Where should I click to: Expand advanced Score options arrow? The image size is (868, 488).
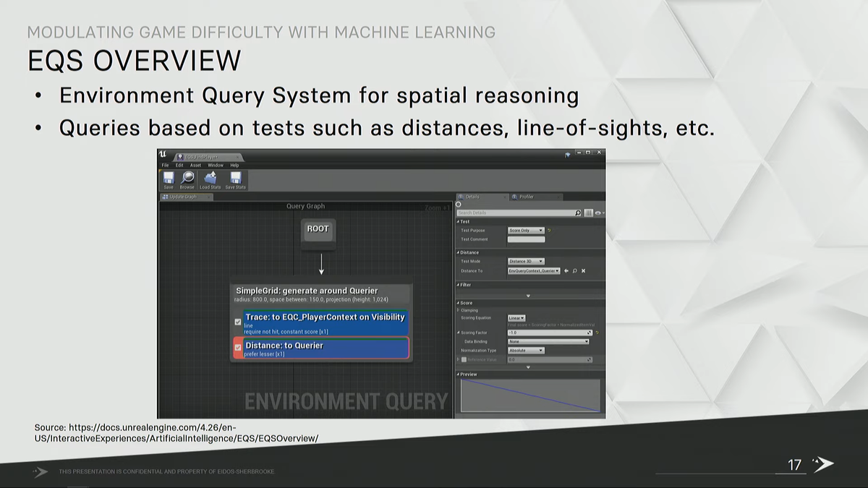pyautogui.click(x=528, y=367)
